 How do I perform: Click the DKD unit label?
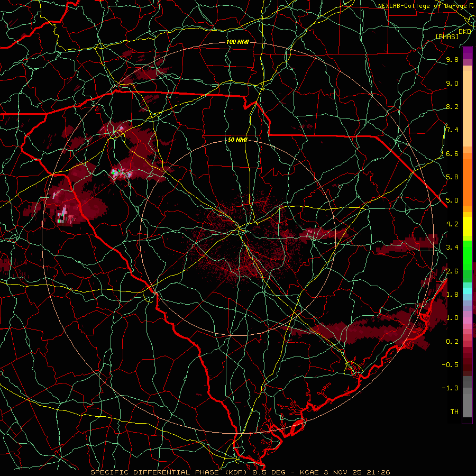[465, 32]
